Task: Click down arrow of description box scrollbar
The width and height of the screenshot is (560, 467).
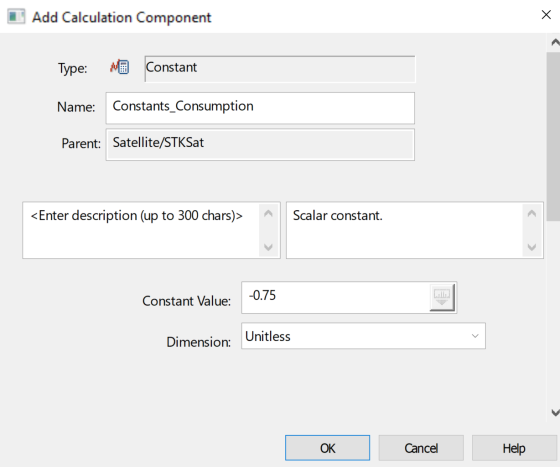Action: pos(268,247)
